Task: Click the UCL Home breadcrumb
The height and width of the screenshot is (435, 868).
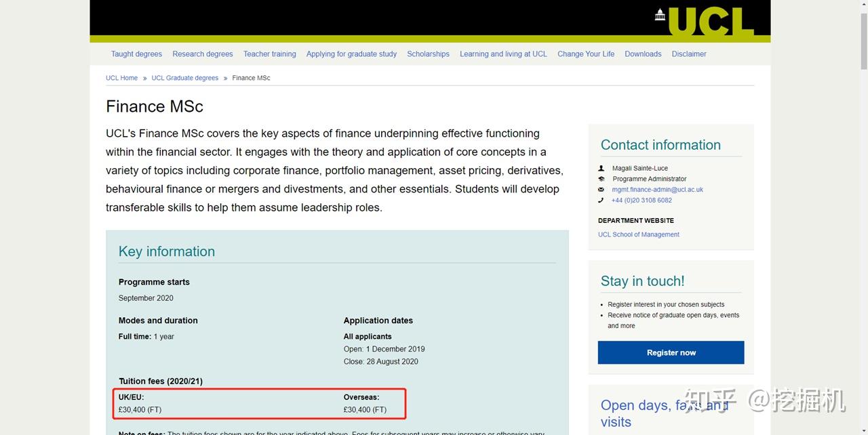Action: pos(121,78)
